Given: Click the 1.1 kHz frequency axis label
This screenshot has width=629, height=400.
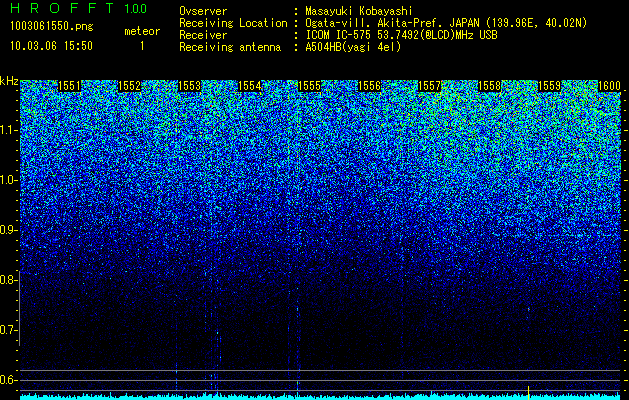Looking at the screenshot, I should (x=8, y=130).
